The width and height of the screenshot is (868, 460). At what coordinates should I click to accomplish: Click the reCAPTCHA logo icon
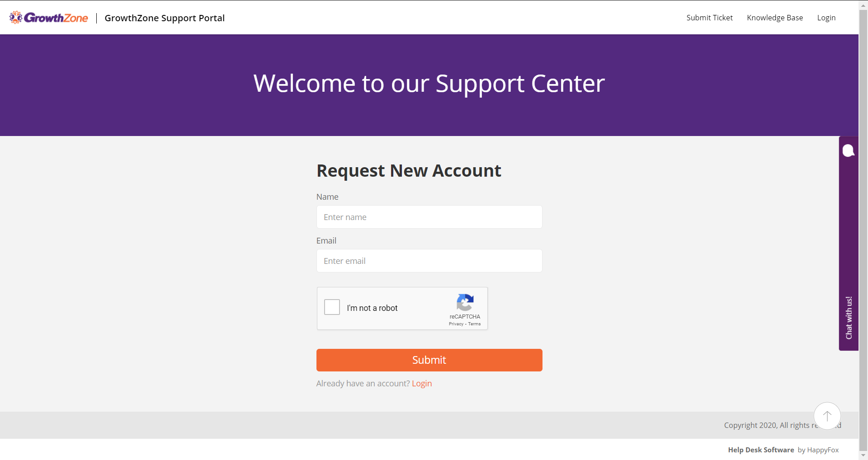(465, 302)
